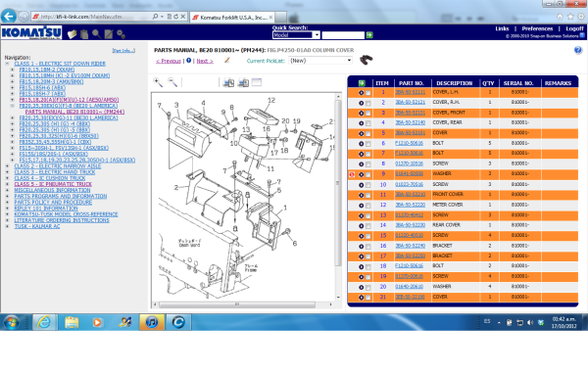This screenshot has width=588, height=372.
Task: Click the browser back arrow button
Action: (x=9, y=16)
